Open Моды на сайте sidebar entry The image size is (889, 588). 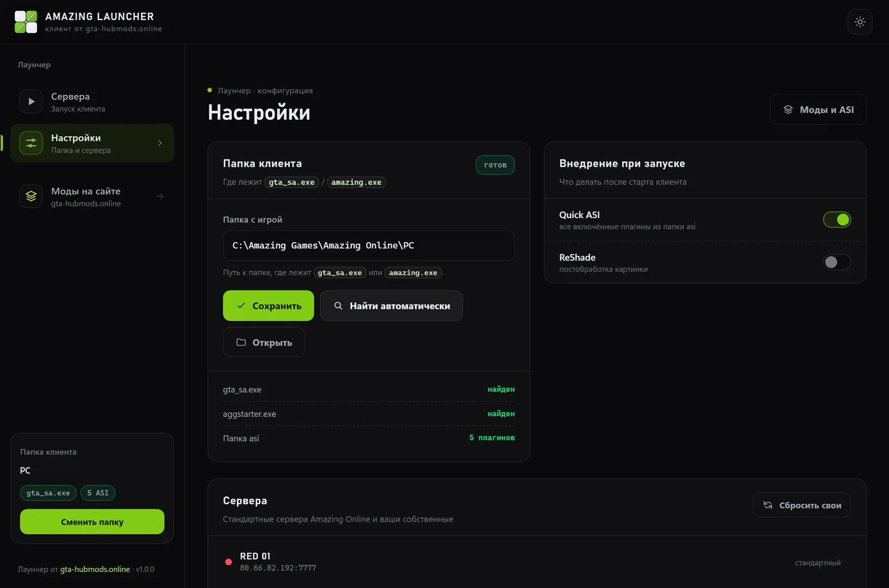(92, 197)
